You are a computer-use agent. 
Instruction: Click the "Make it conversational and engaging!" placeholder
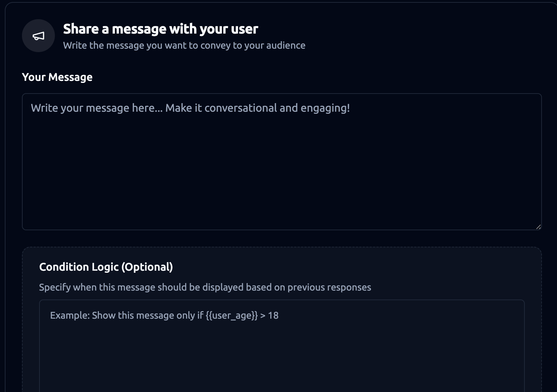pos(257,108)
